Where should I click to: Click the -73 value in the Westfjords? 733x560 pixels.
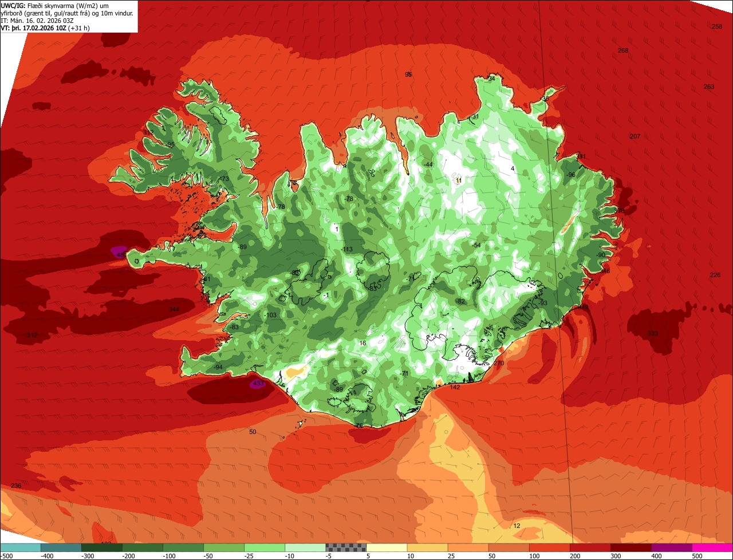(224, 179)
